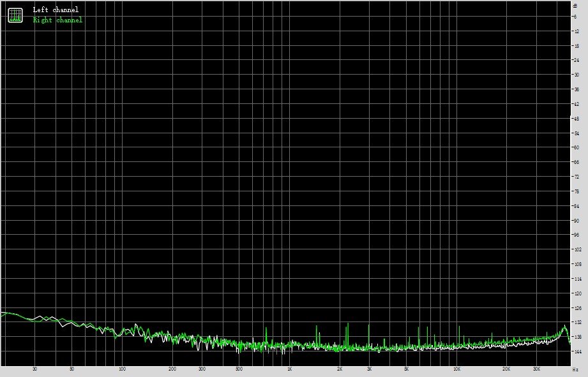This screenshot has width=588, height=377.
Task: Click the 30 Hz frequency axis label
Action: (x=35, y=369)
